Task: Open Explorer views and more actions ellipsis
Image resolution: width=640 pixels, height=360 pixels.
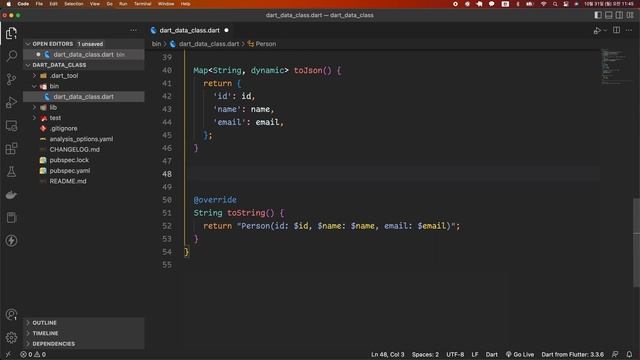Action: pos(133,30)
